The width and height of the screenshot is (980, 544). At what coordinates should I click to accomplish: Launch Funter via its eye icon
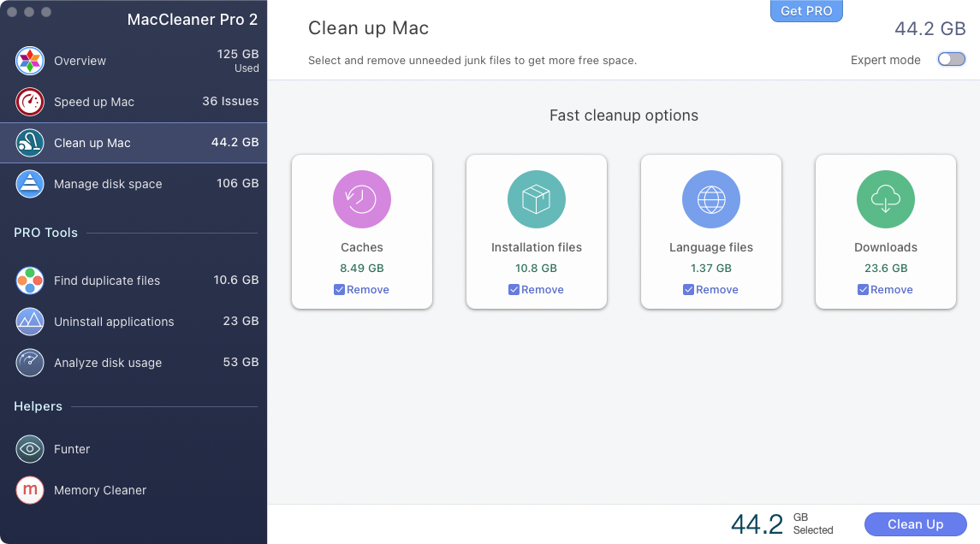point(30,449)
